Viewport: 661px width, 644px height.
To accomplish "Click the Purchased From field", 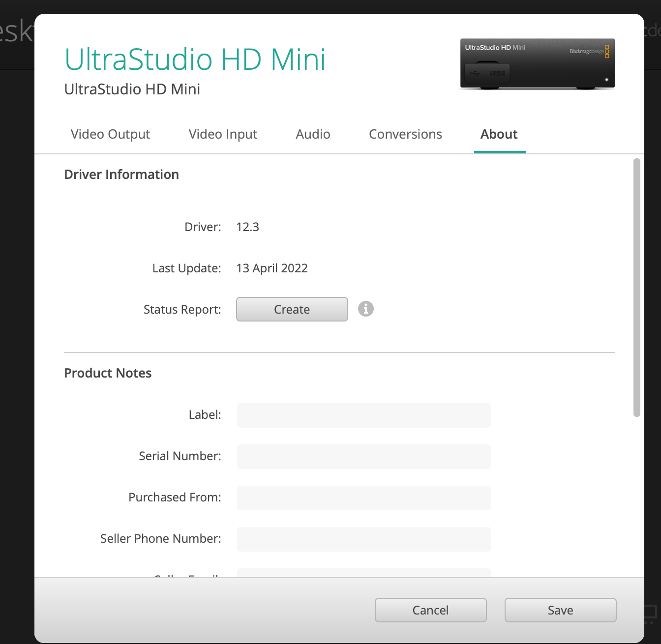I will point(364,498).
